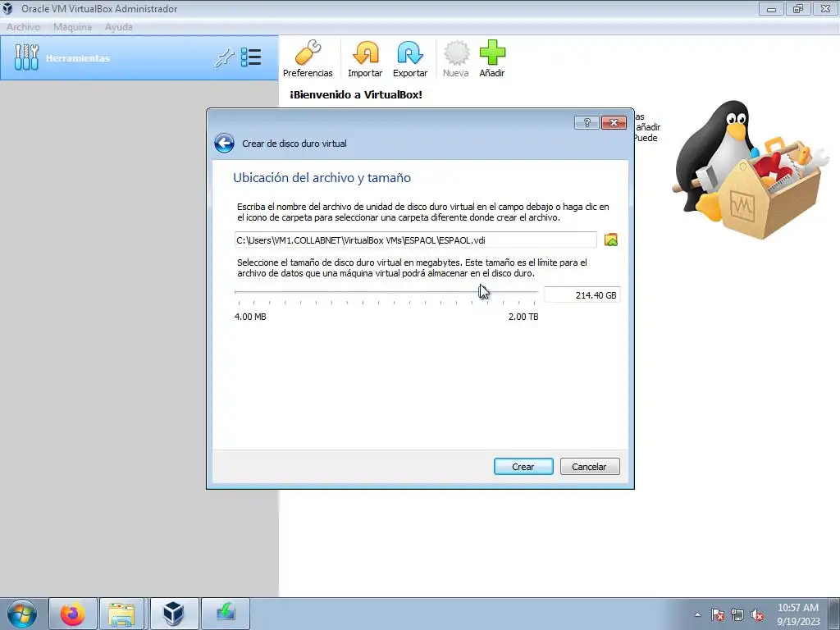Viewport: 840px width, 630px height.
Task: Close the disk creation dialog
Action: (614, 123)
